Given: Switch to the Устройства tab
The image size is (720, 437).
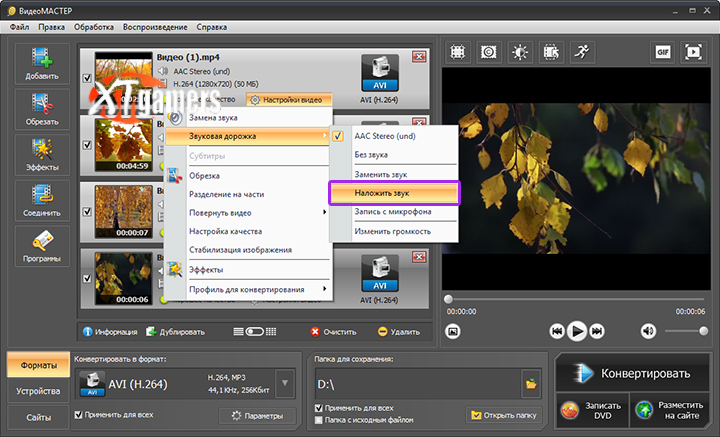Looking at the screenshot, I should tap(39, 391).
